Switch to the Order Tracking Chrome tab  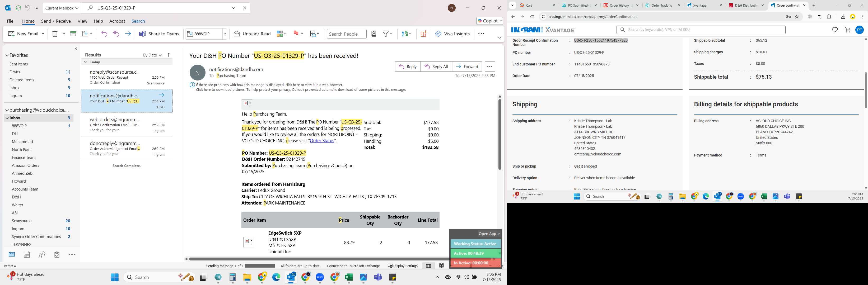661,5
